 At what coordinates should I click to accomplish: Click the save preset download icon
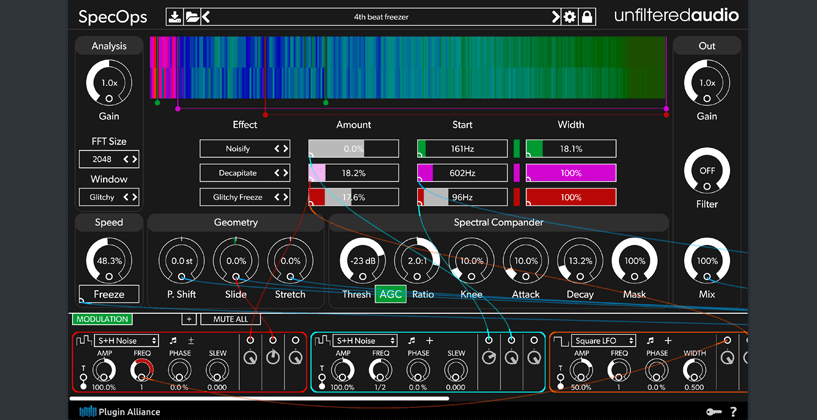point(175,17)
